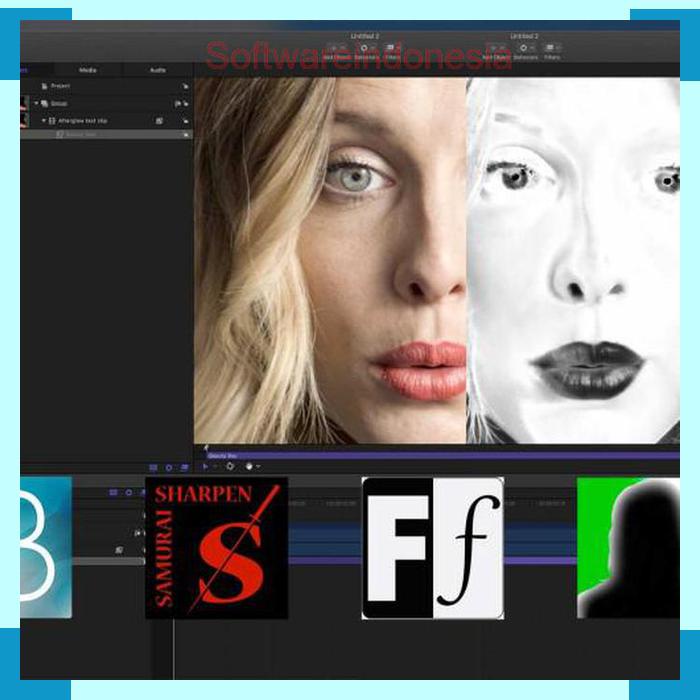Open Add Object menu above the sketch portrait
Image resolution: width=700 pixels, height=700 pixels.
496,50
